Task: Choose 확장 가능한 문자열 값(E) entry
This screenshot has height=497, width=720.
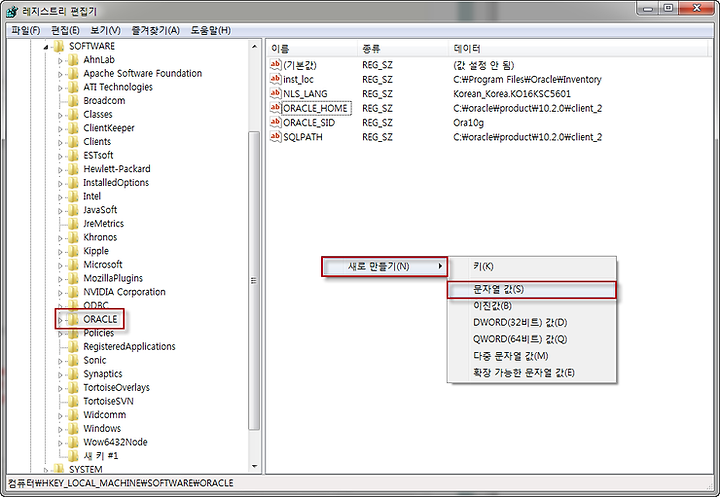Action: (532, 373)
